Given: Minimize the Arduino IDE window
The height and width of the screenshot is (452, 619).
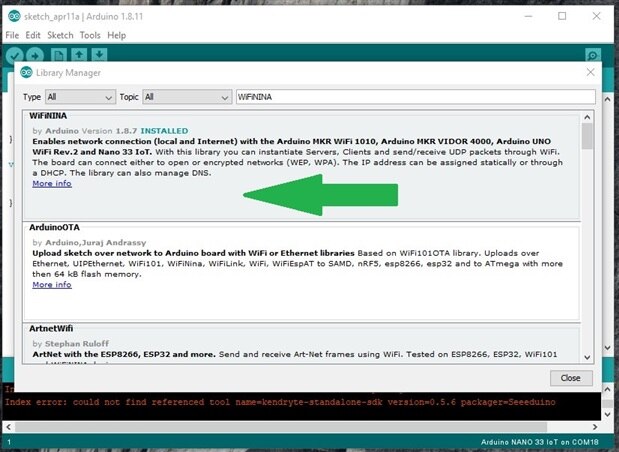Looking at the screenshot, I should 528,16.
